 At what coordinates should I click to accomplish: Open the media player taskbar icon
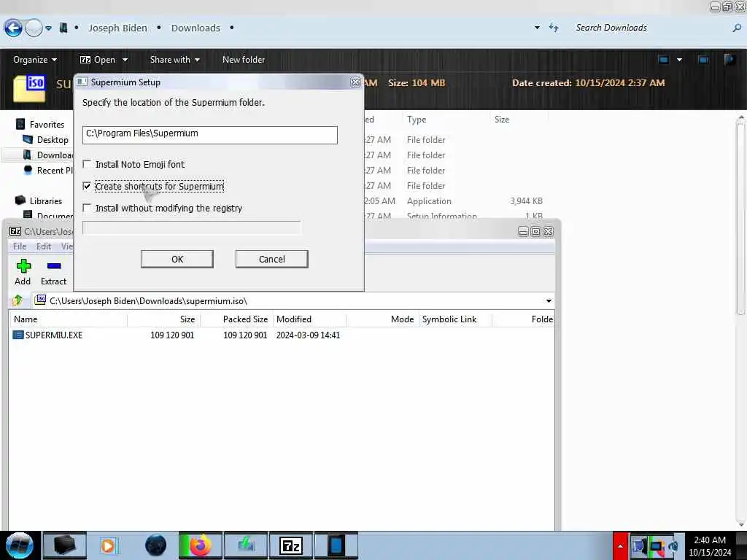tap(108, 545)
